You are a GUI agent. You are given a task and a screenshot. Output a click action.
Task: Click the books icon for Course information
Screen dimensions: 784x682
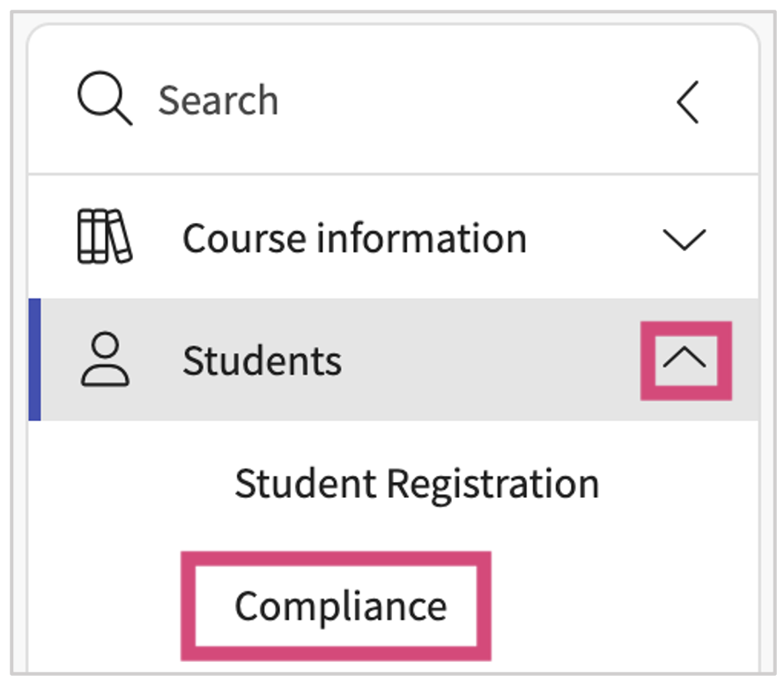pos(104,237)
